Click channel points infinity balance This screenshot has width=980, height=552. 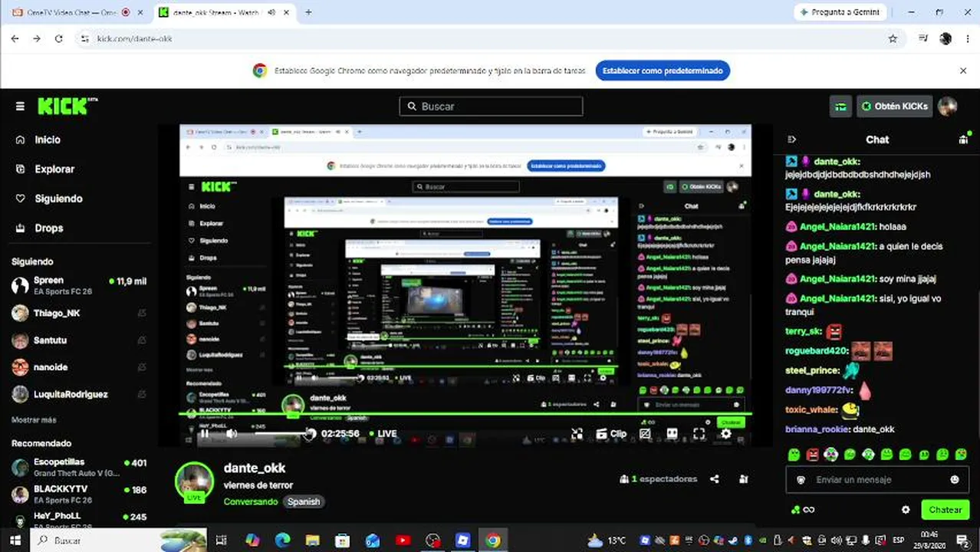tap(802, 510)
